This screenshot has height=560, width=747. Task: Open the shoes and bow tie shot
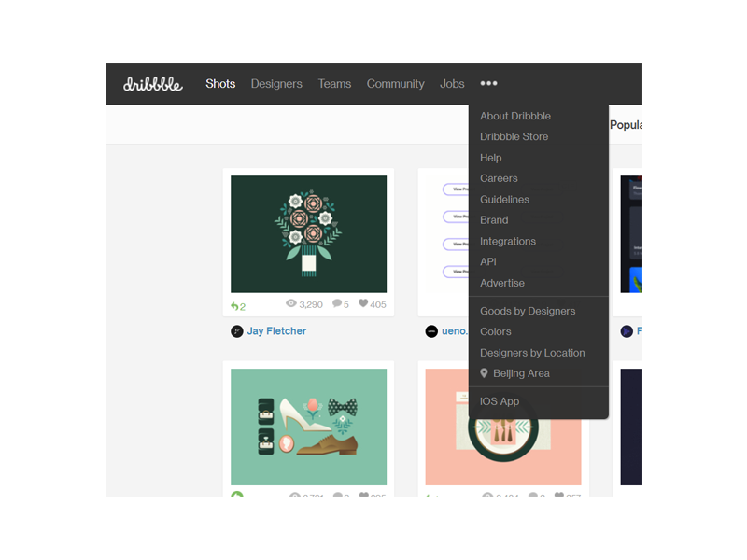point(308,427)
